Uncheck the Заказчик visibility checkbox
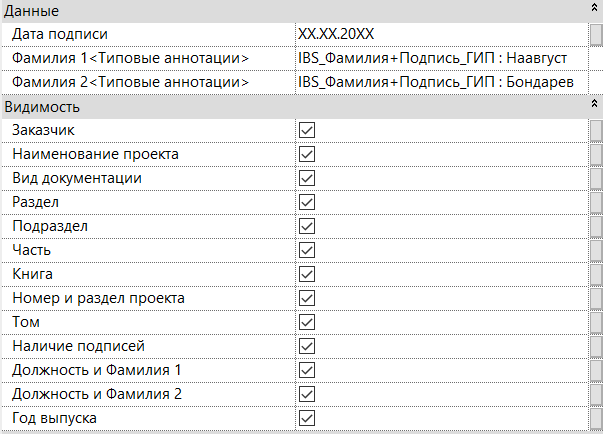This screenshot has width=603, height=434. click(x=307, y=130)
